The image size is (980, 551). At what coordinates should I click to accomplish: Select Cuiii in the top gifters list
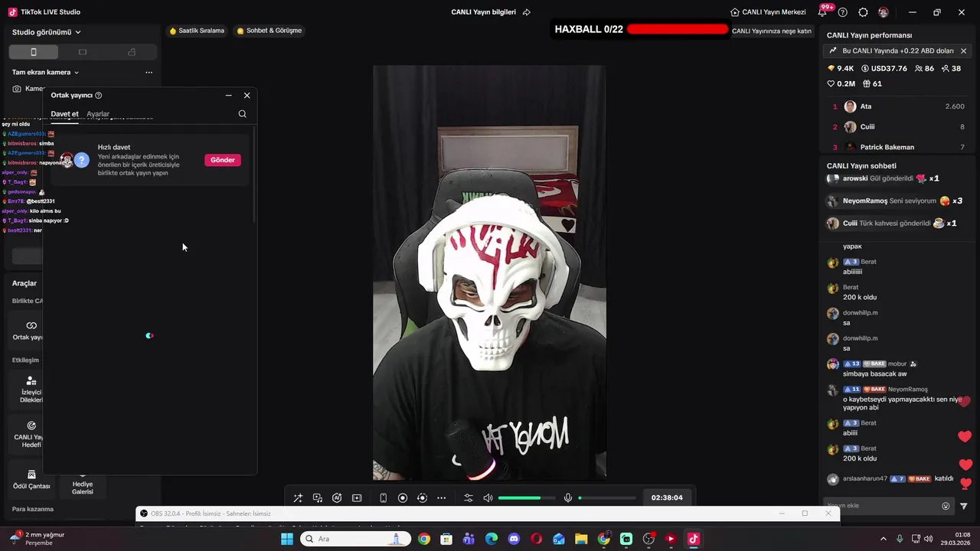(898, 127)
